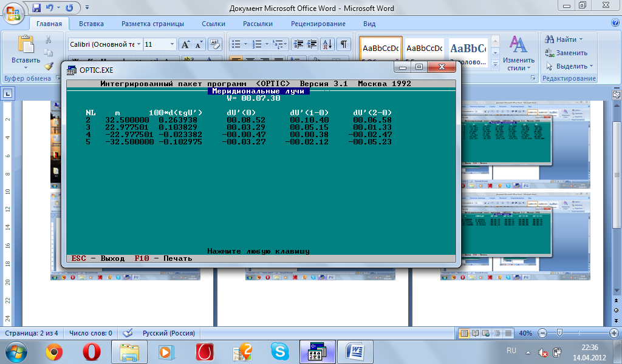622x364 pixels.
Task: Switch to Draft view
Action: (508, 333)
